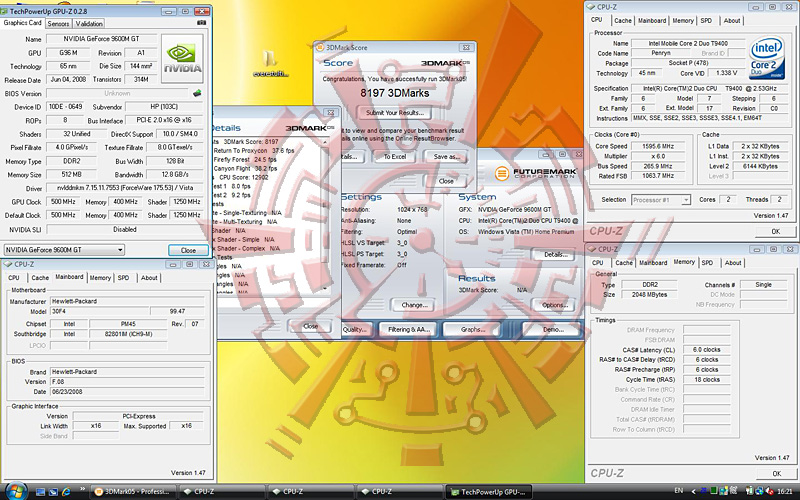Click Close in the 3DMark Details window

click(310, 326)
